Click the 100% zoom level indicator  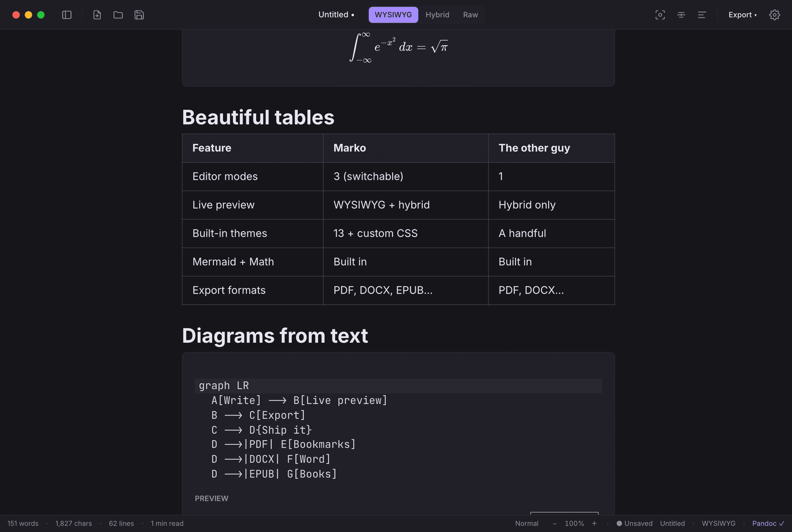pyautogui.click(x=574, y=523)
